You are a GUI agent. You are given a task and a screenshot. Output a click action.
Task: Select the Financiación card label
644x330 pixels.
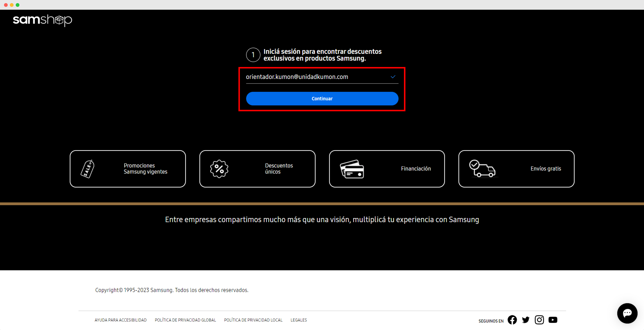pos(416,169)
